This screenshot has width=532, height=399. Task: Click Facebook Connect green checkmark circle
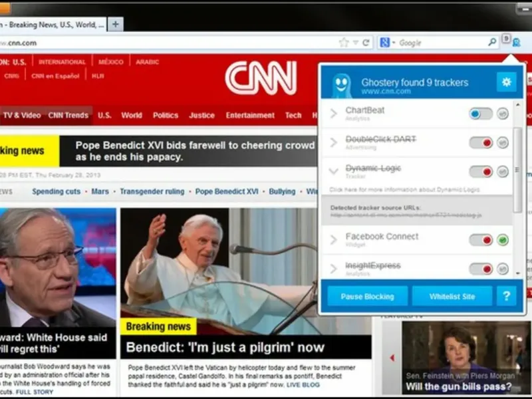503,240
